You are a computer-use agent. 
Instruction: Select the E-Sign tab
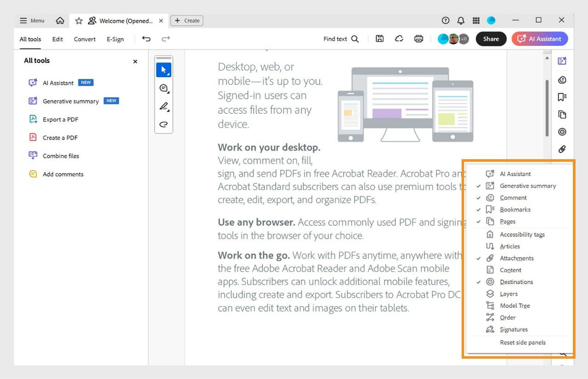(x=115, y=39)
